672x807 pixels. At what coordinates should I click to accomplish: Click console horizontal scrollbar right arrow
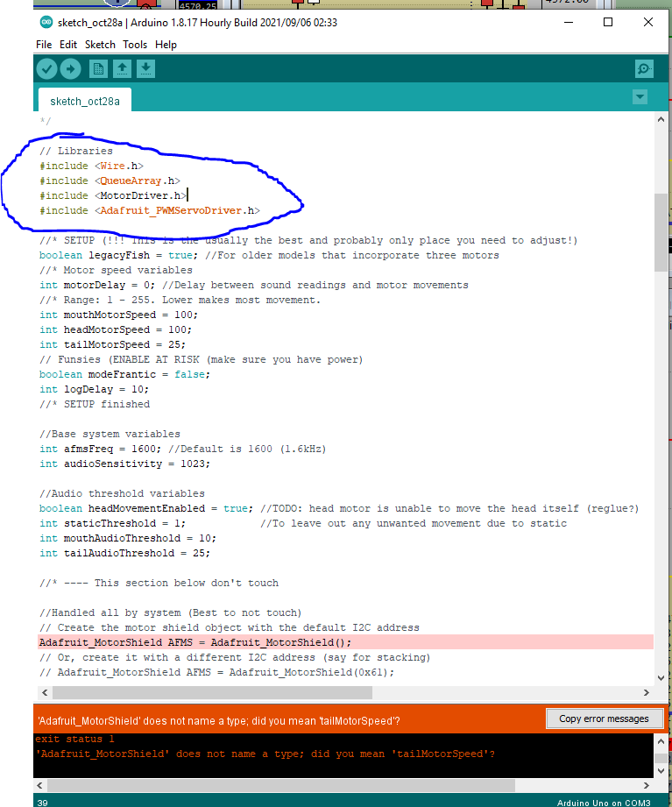(x=647, y=785)
